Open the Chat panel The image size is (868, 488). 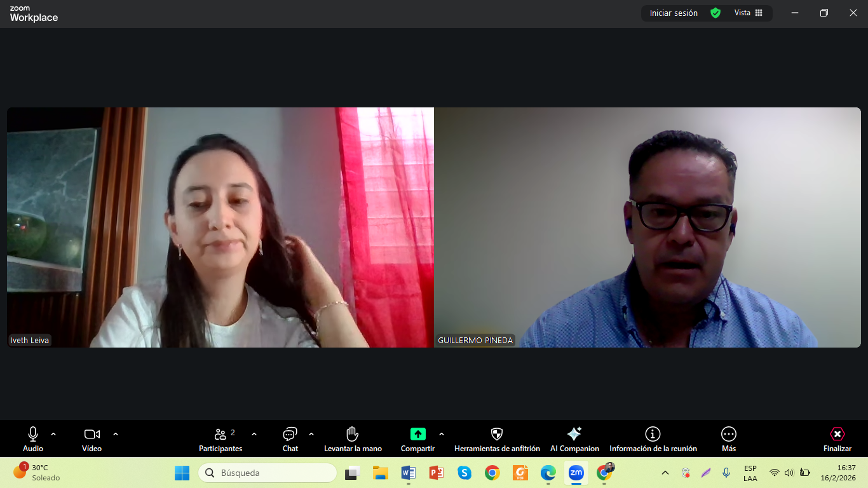tap(290, 438)
